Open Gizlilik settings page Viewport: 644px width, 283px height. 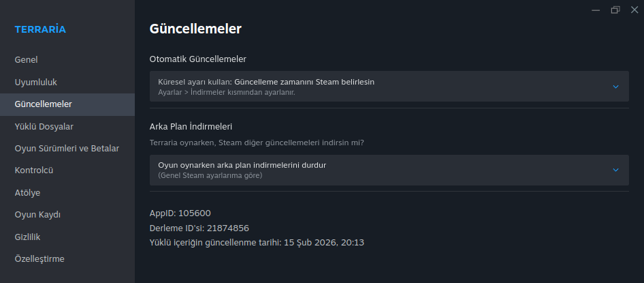[x=29, y=237]
